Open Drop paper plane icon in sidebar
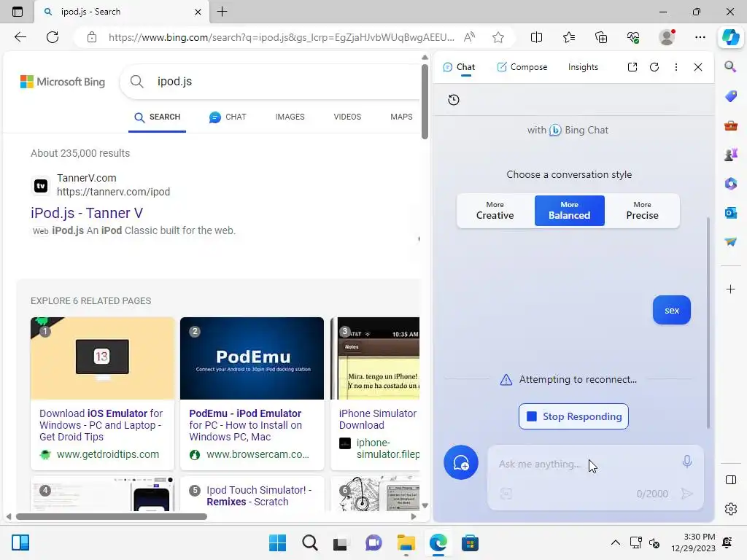 click(x=730, y=241)
